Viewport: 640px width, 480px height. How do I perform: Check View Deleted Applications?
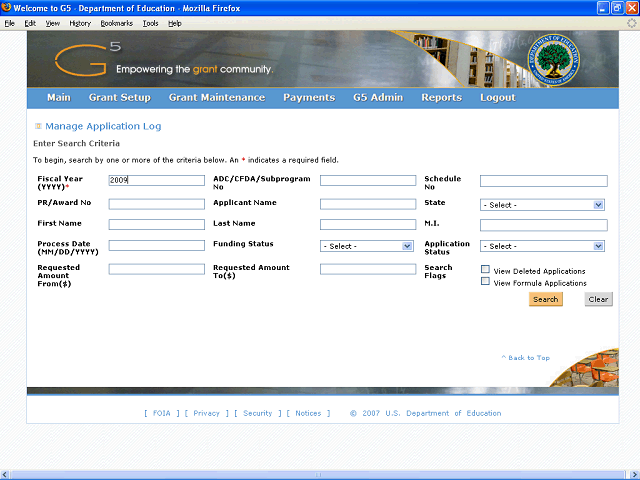pyautogui.click(x=485, y=269)
